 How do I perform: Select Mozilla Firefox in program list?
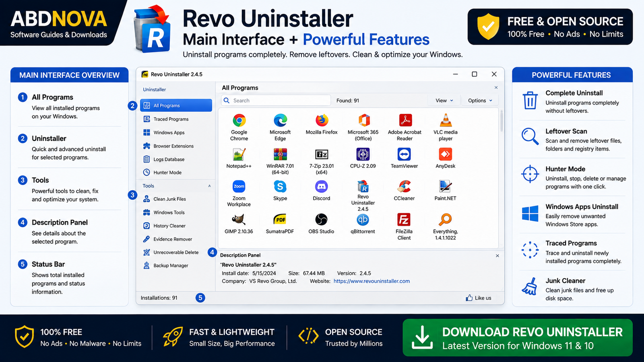(x=322, y=120)
